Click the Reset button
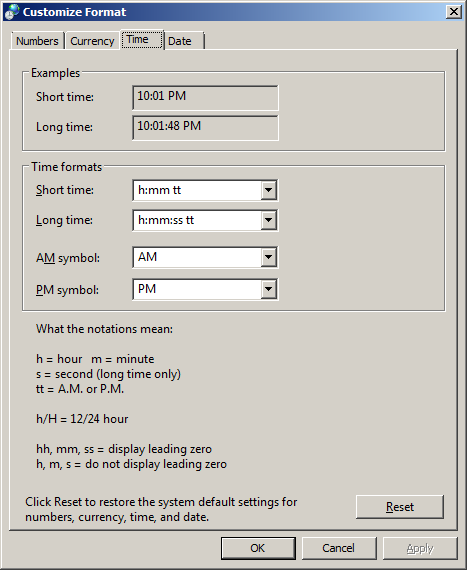This screenshot has width=467, height=570. click(x=400, y=507)
